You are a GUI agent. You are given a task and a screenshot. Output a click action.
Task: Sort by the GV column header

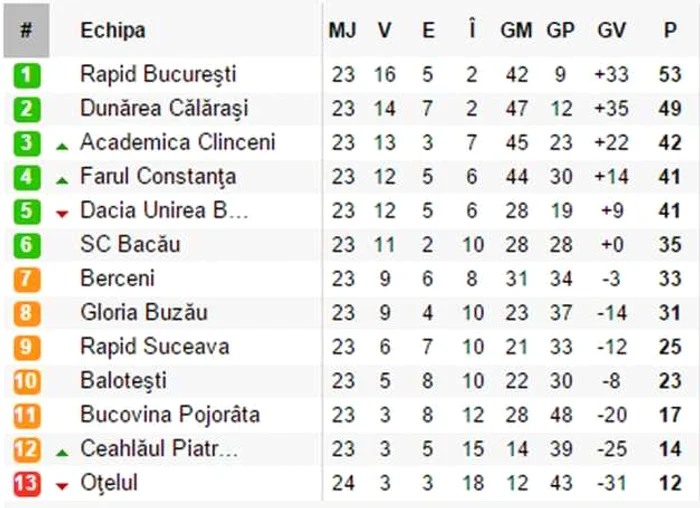click(x=611, y=30)
